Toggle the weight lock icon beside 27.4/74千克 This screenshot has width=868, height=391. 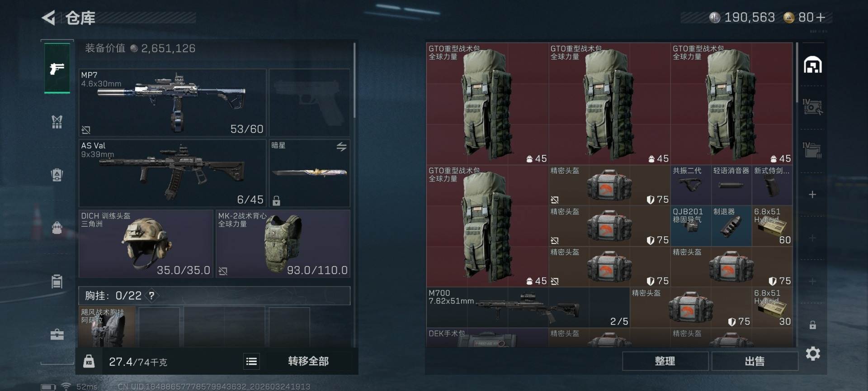tap(89, 361)
